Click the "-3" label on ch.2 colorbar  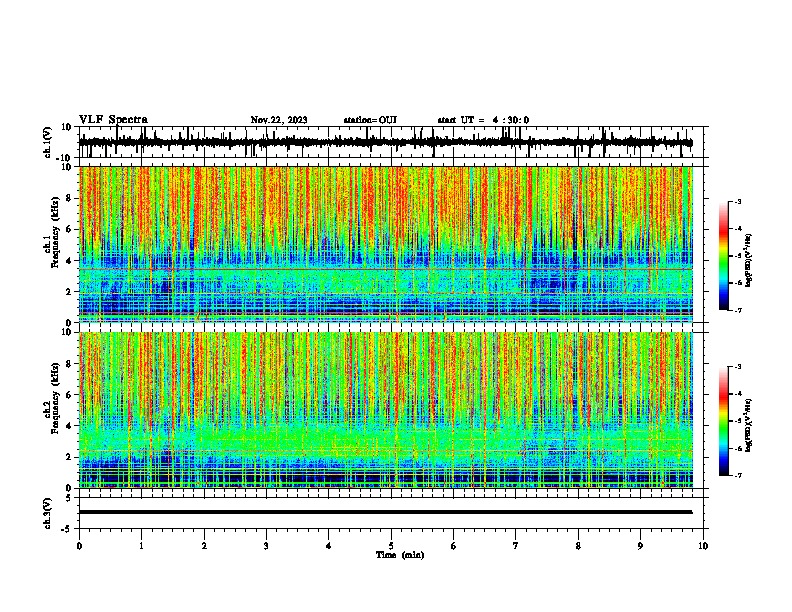pyautogui.click(x=737, y=367)
